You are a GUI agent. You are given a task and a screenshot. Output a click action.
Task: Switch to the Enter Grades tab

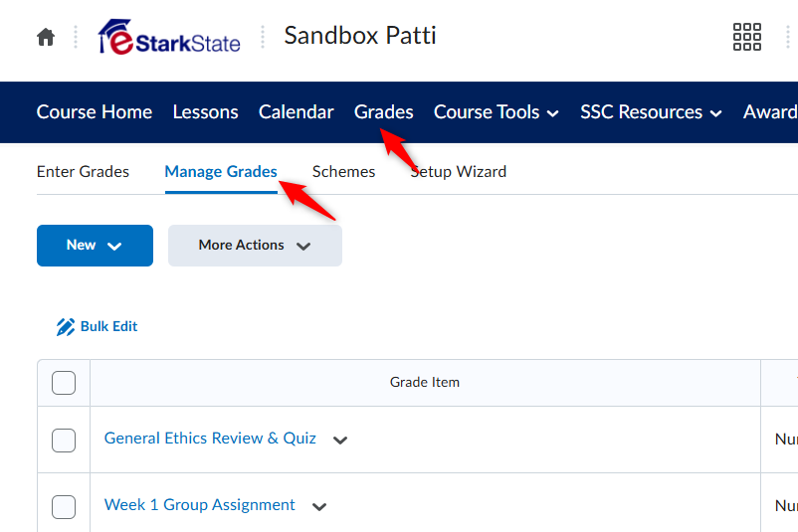(x=83, y=172)
